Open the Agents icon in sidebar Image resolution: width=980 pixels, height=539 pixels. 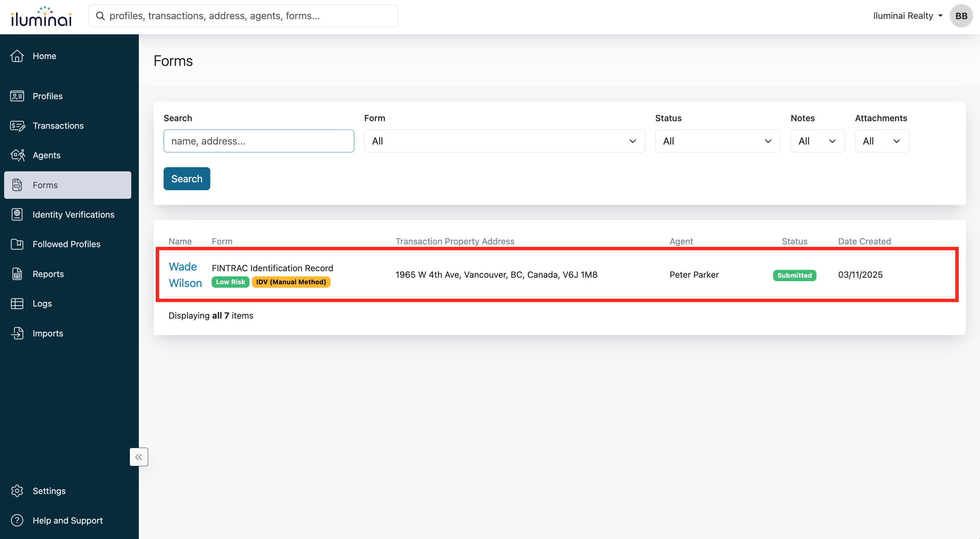click(17, 155)
